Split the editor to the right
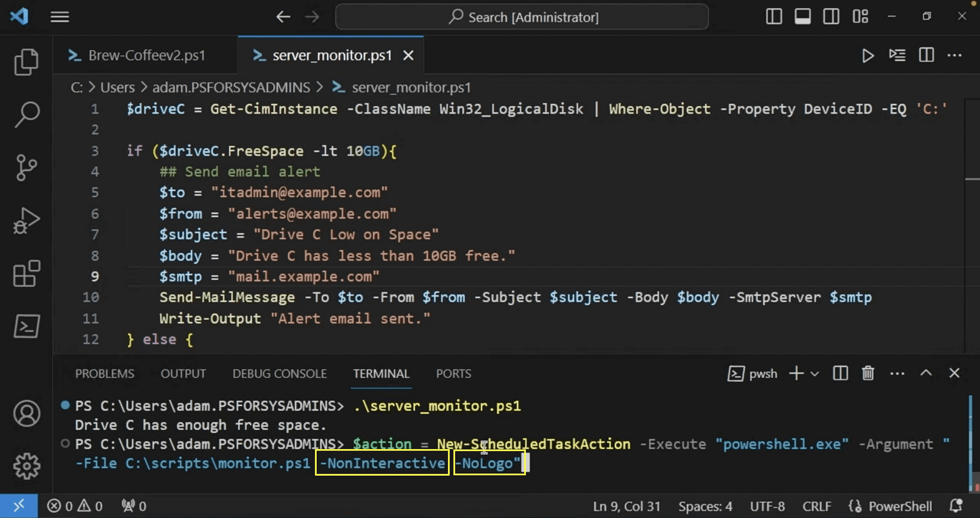The height and width of the screenshot is (518, 980). (926, 55)
